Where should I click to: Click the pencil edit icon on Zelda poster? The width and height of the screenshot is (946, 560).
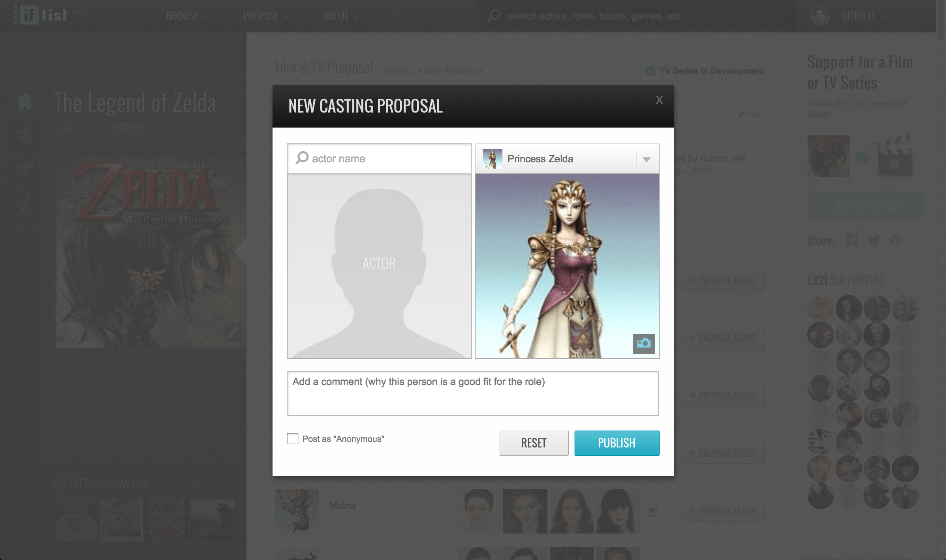pos(233,332)
